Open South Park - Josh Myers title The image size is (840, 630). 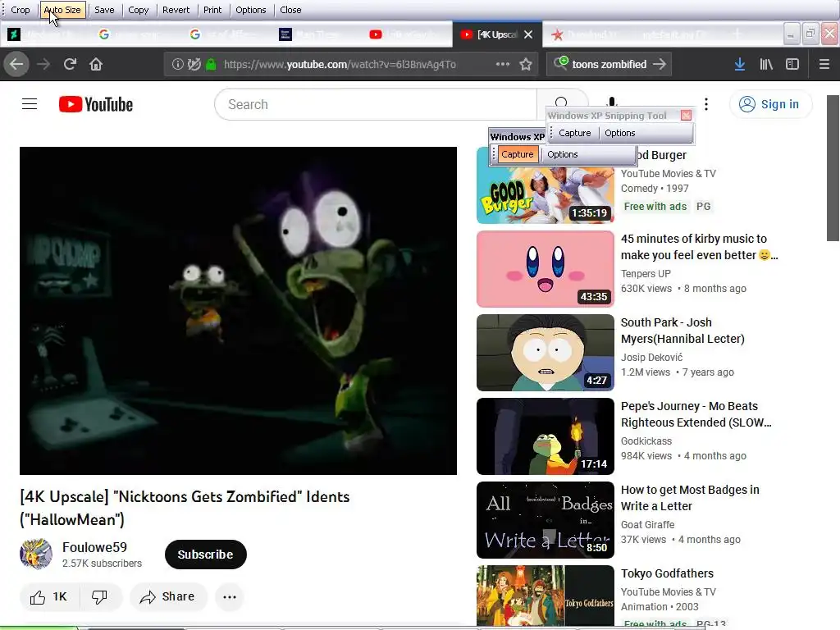(682, 331)
